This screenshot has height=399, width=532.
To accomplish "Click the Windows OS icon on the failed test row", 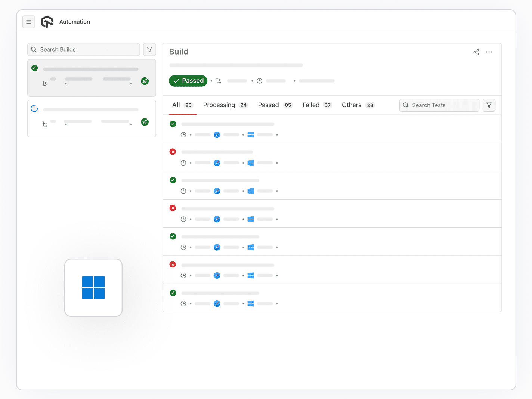I will pyautogui.click(x=251, y=163).
